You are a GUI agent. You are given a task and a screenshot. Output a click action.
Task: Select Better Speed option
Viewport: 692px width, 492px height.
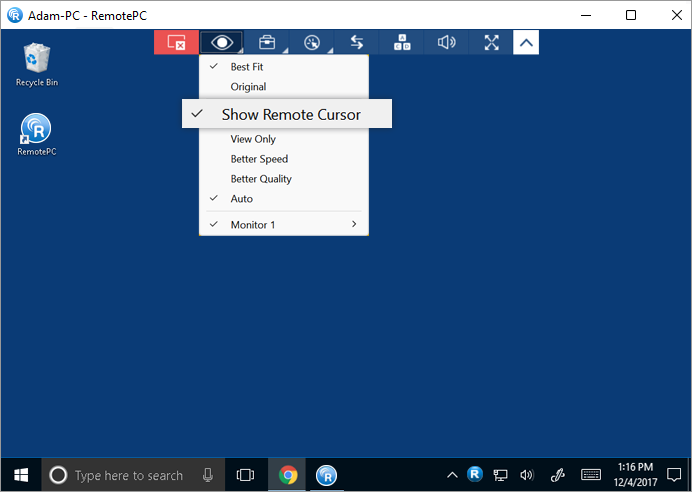(x=259, y=159)
